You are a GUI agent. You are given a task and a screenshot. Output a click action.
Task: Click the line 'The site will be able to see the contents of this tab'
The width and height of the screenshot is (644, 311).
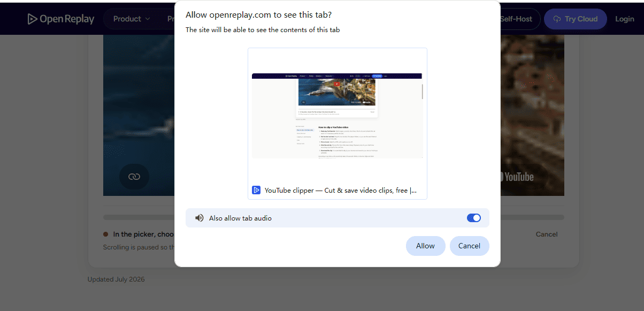(x=263, y=30)
